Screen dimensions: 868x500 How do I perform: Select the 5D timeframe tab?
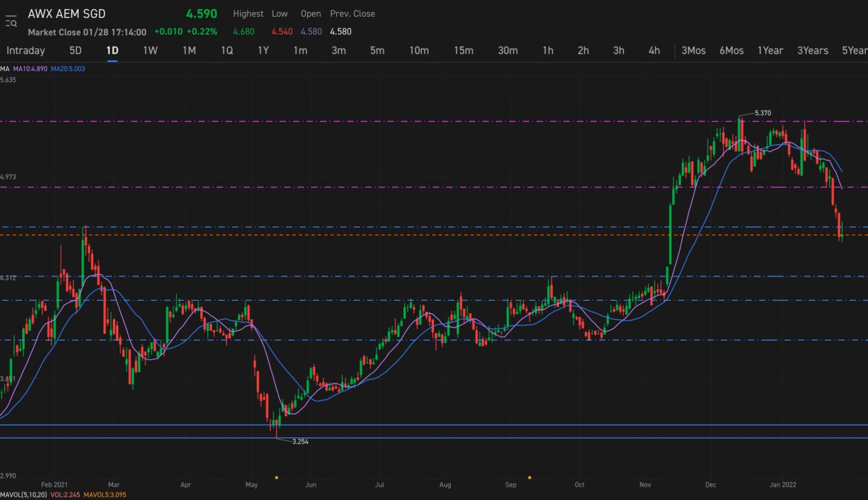tap(75, 50)
